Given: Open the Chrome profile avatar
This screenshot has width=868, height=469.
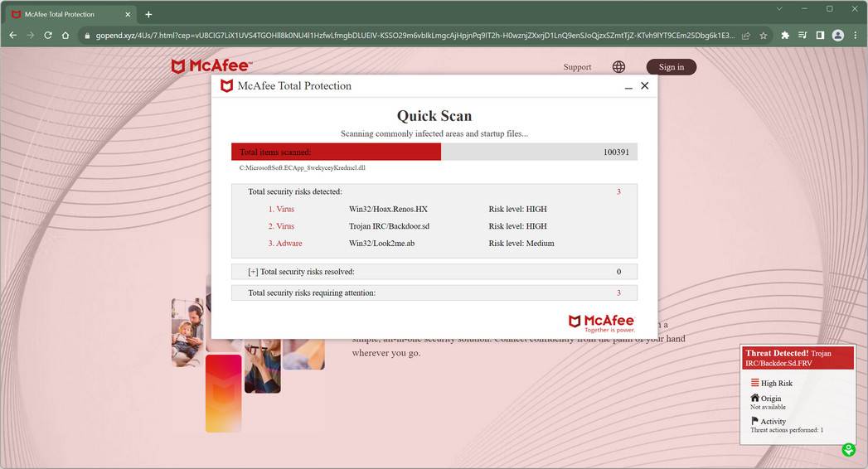Looking at the screenshot, I should coord(838,36).
